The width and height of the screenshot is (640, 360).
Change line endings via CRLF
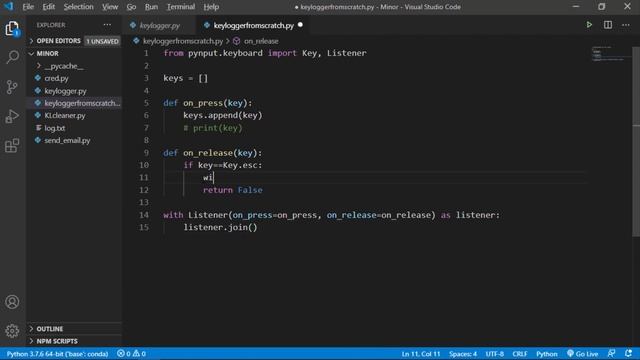[x=520, y=354]
